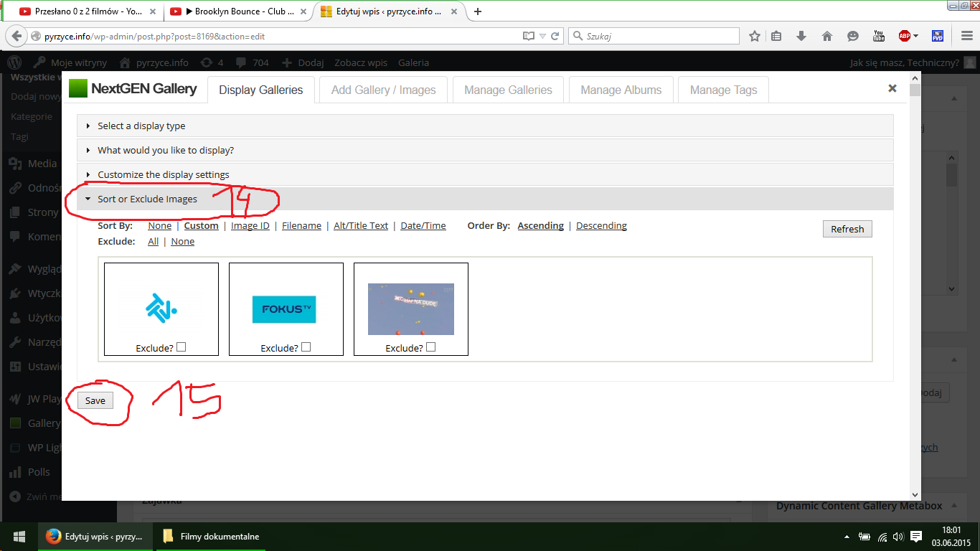The image size is (980, 551).
Task: Enable Exclude for the third sky image
Action: point(431,347)
